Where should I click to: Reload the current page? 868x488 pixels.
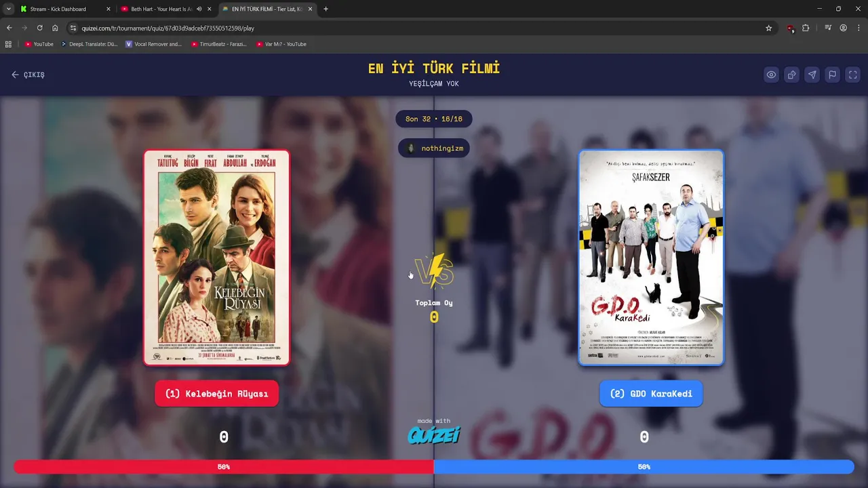pyautogui.click(x=40, y=28)
